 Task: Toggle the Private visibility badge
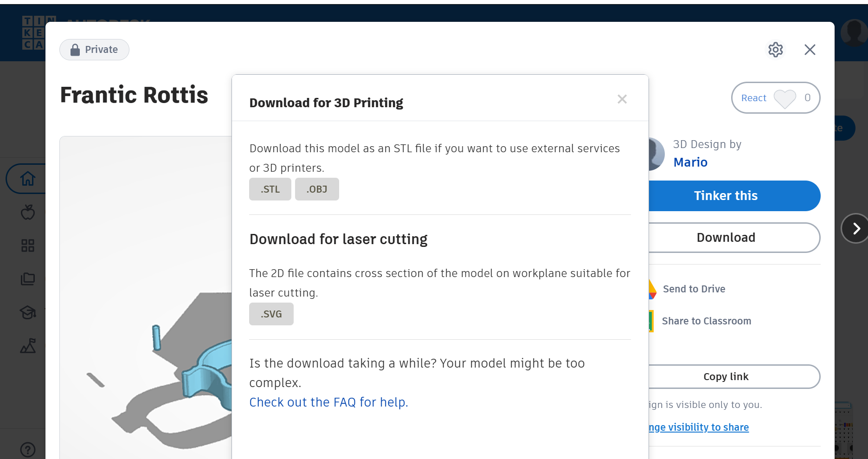coord(94,50)
